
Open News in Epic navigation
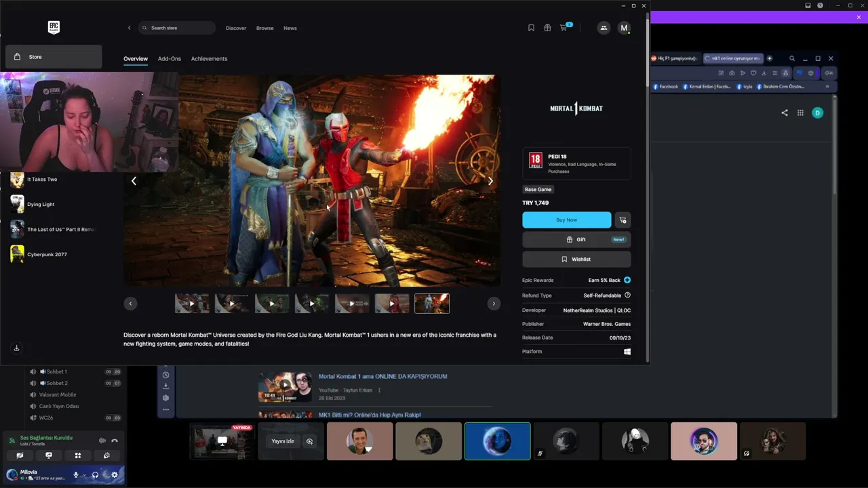290,28
